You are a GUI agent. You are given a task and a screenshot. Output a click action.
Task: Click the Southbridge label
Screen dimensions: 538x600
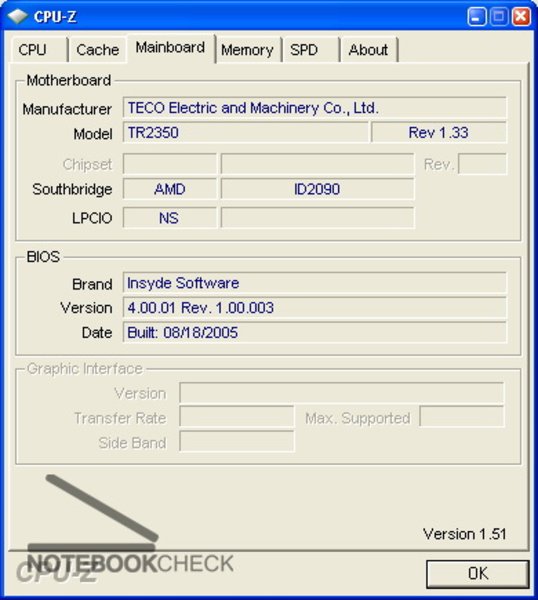[x=72, y=189]
